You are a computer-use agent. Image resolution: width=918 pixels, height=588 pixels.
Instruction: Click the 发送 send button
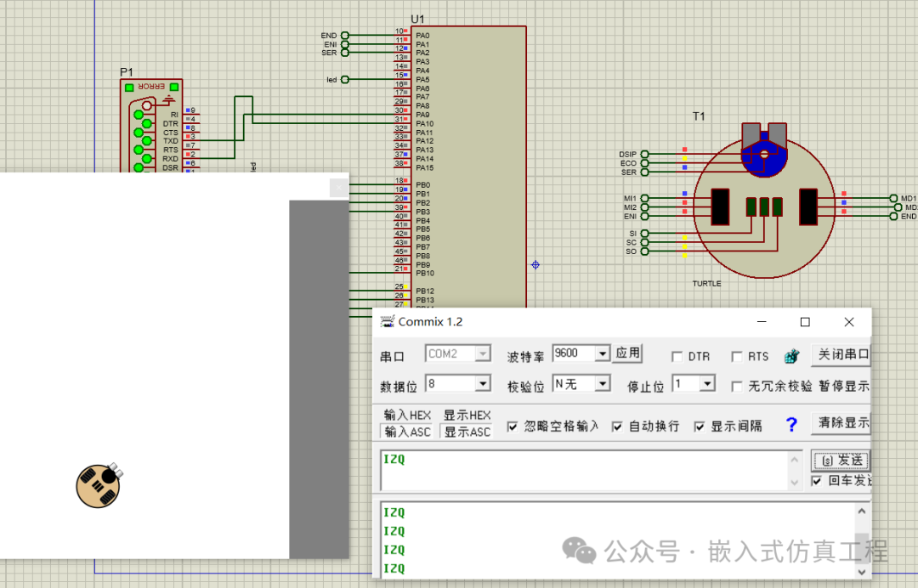point(841,461)
